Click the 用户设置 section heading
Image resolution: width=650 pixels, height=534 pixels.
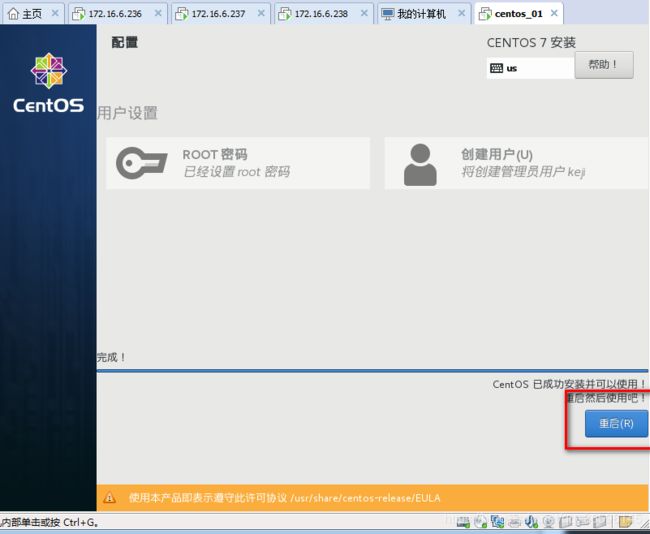tap(127, 113)
